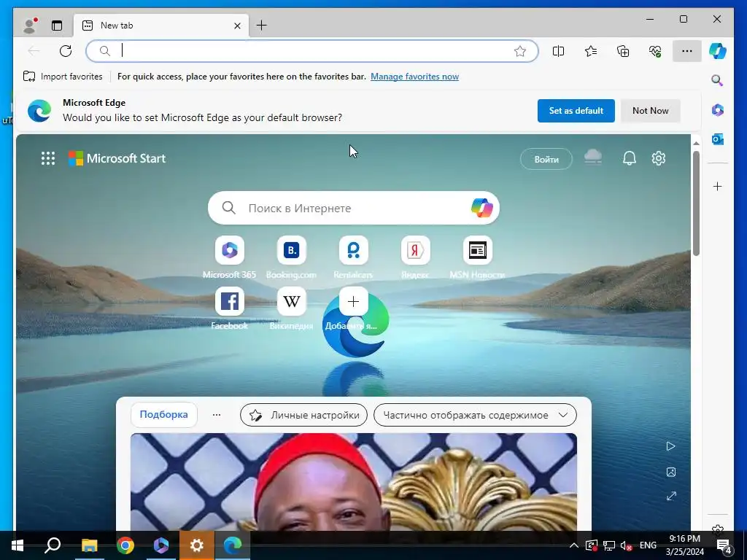This screenshot has height=560, width=747.
Task: Open Copilot in the sidebar
Action: pos(718,51)
